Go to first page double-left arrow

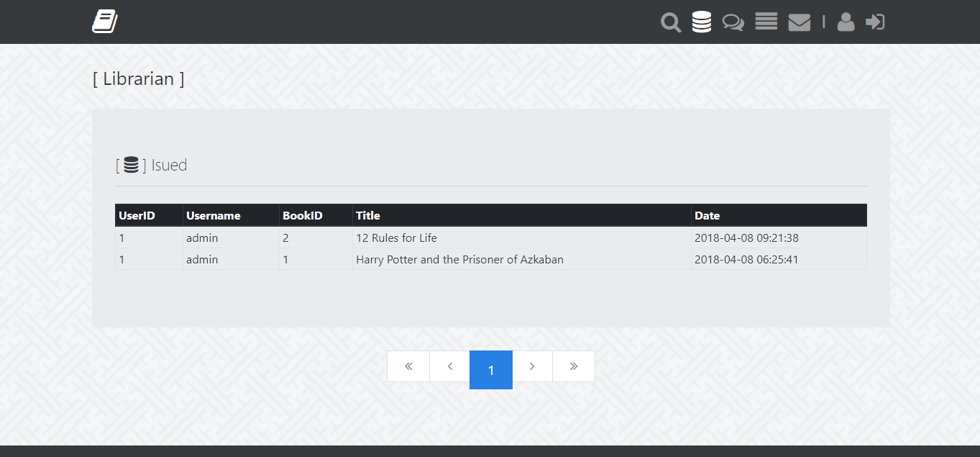click(408, 366)
